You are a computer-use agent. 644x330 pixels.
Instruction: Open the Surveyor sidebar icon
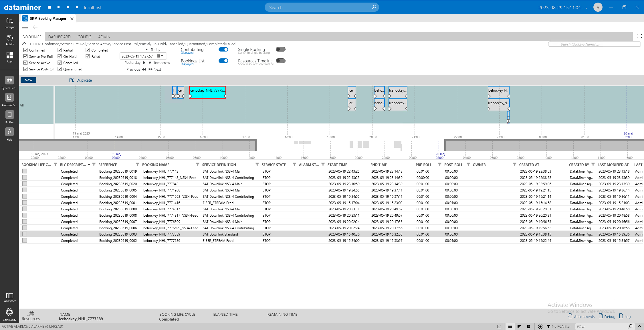tap(9, 23)
